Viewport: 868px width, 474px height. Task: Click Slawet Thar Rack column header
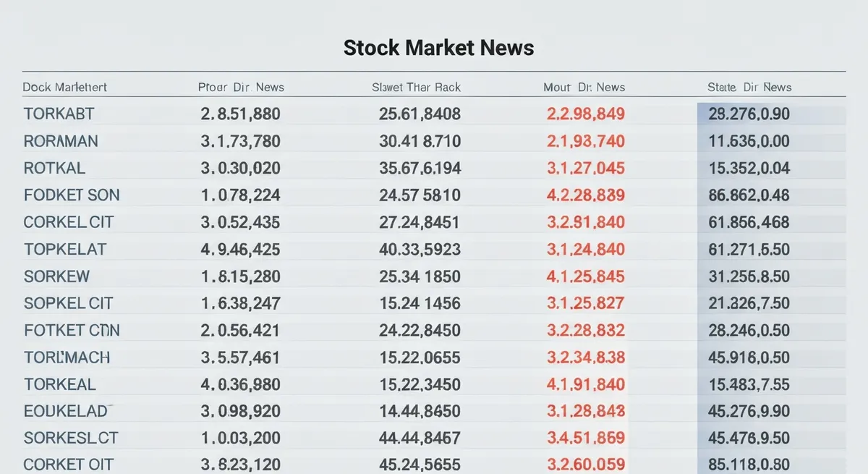[416, 87]
